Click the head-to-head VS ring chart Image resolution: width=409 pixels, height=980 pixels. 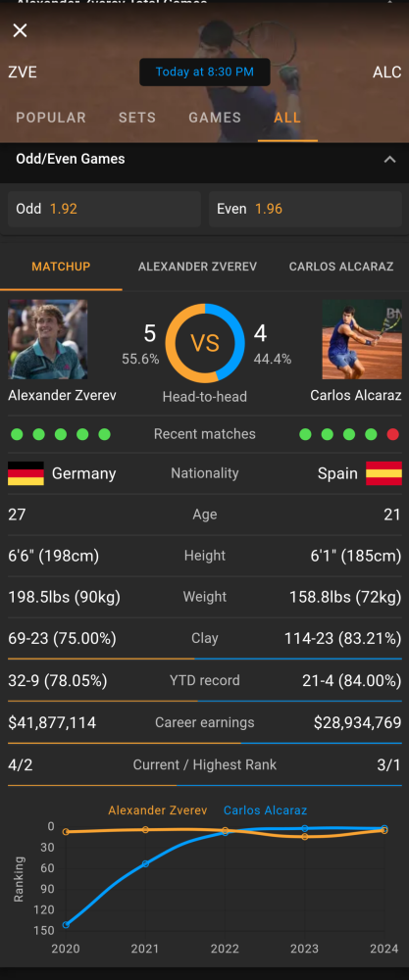[205, 342]
